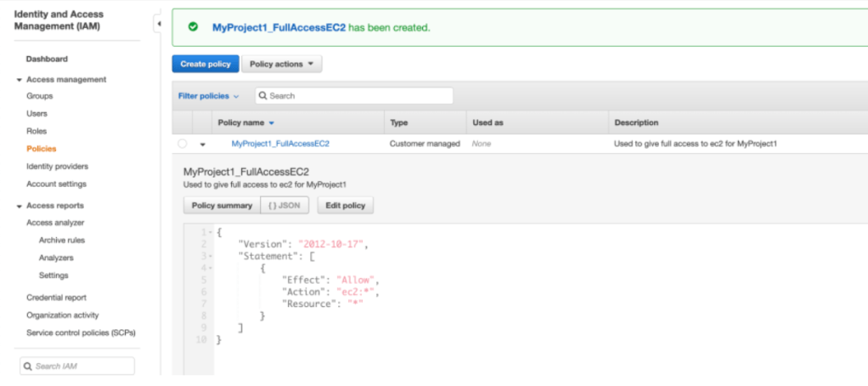Switch to the Policy summary tab

(x=221, y=205)
